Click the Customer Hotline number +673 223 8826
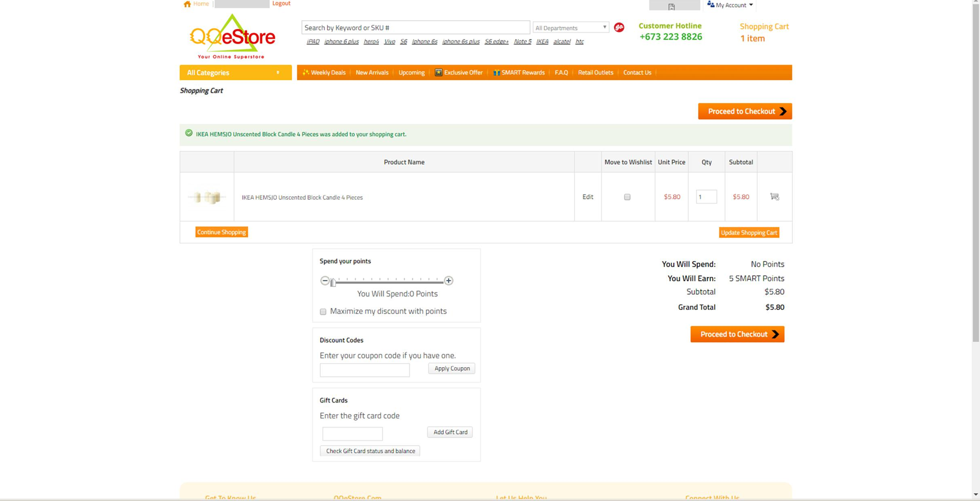 (x=670, y=37)
